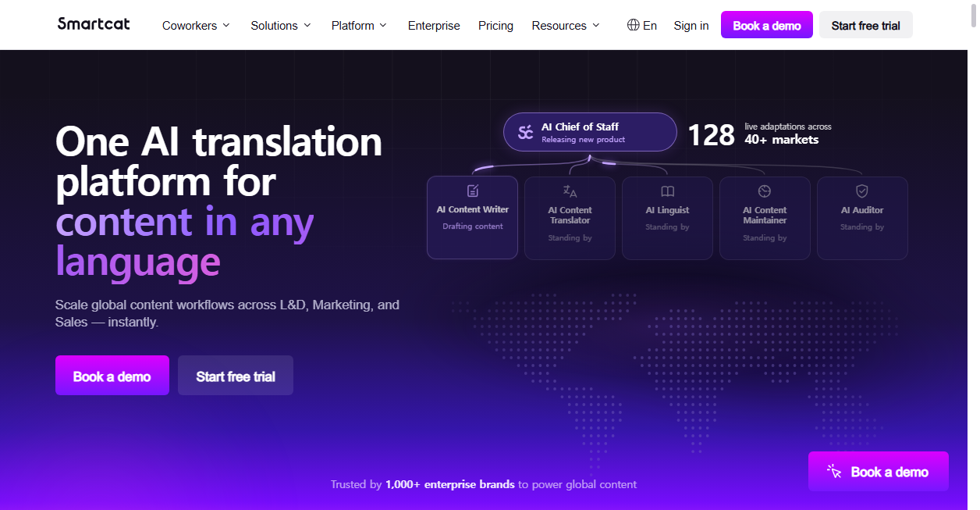Select the AI Content Writer icon
This screenshot has width=980, height=510.
pos(472,191)
